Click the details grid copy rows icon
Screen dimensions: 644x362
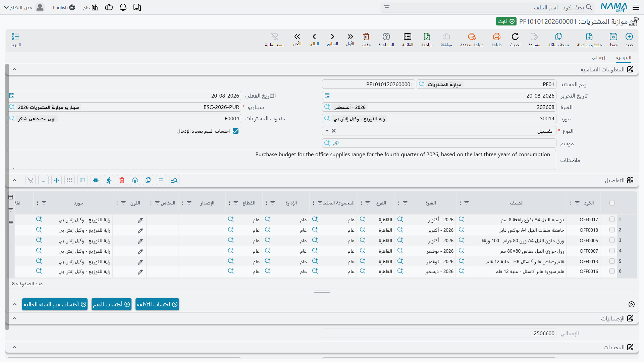148,180
